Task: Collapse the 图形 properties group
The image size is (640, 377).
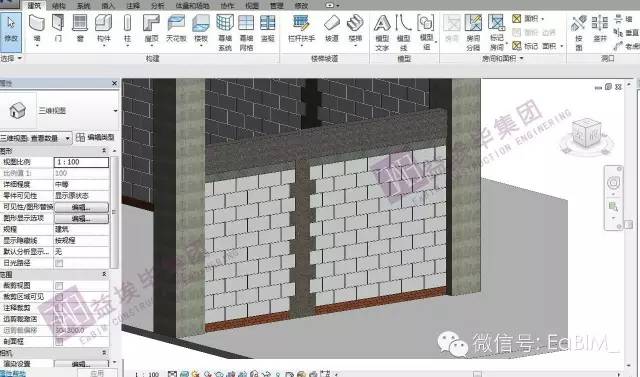Action: pyautogui.click(x=104, y=151)
